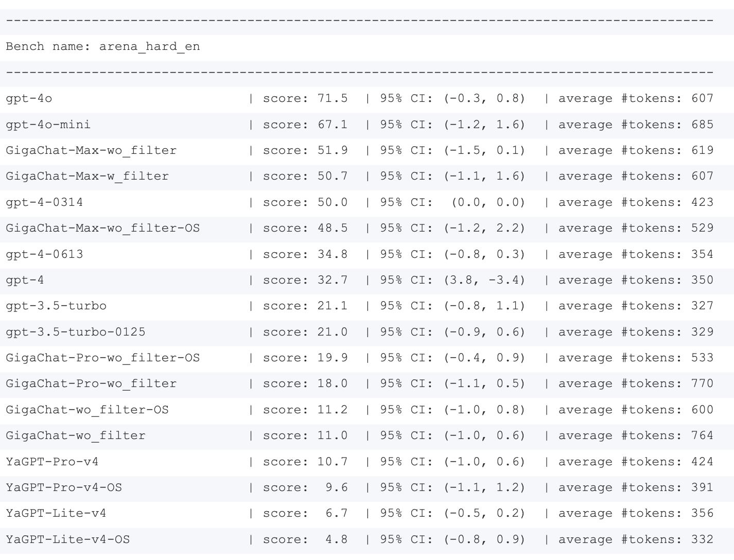Select GigaChat-Pro-wo_filter model name
Image resolution: width=734 pixels, height=560 pixels.
pos(91,383)
